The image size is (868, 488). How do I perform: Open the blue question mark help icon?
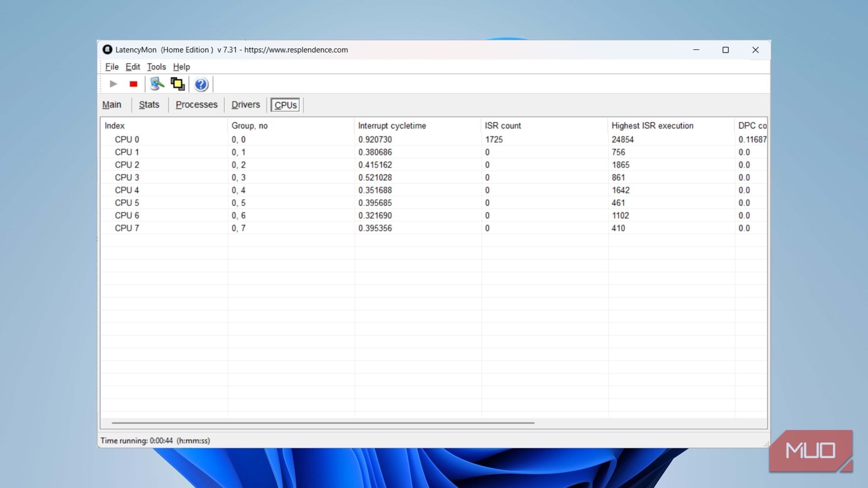click(201, 84)
